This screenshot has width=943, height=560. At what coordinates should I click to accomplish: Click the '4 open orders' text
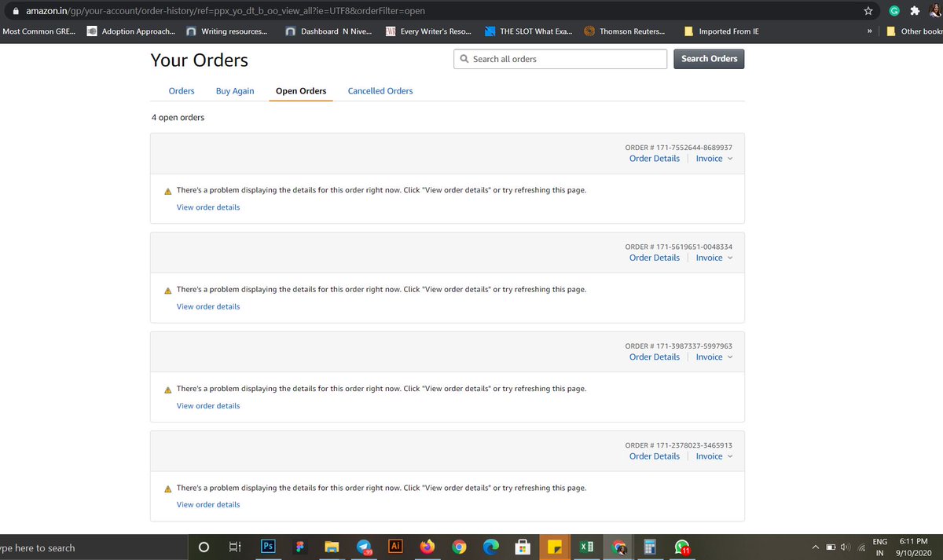[178, 117]
